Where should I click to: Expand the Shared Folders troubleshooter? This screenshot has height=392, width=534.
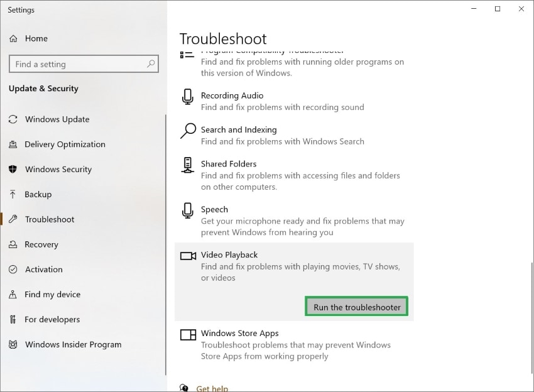(x=229, y=164)
